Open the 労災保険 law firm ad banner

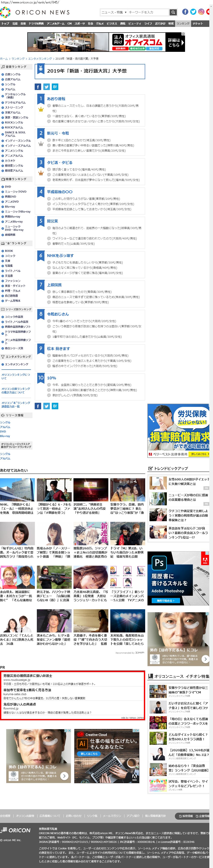[x=178, y=431]
